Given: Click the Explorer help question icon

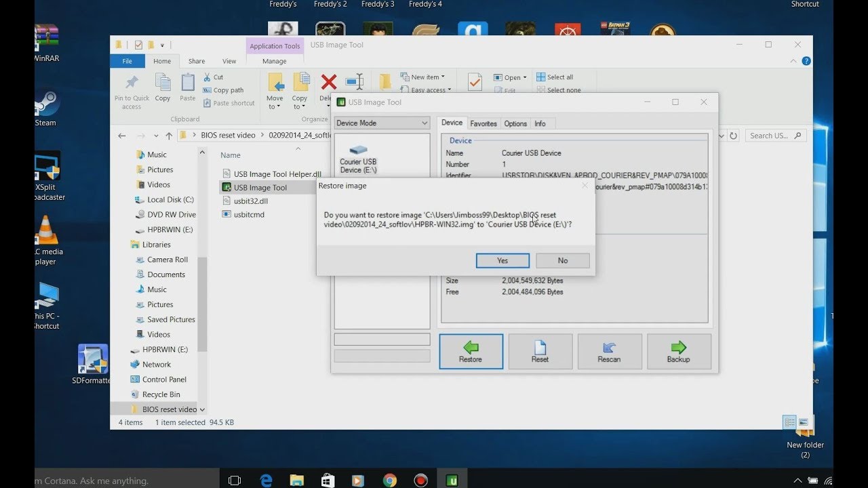Looking at the screenshot, I should (x=806, y=61).
